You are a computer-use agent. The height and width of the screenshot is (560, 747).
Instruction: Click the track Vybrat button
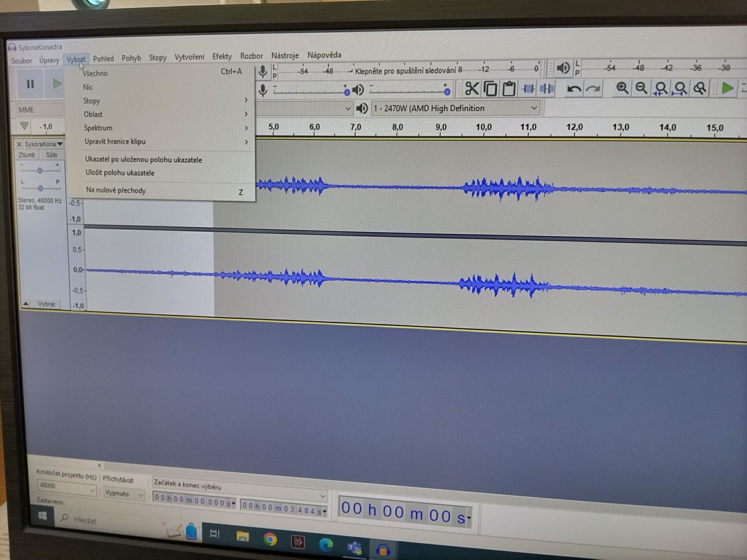pos(47,304)
